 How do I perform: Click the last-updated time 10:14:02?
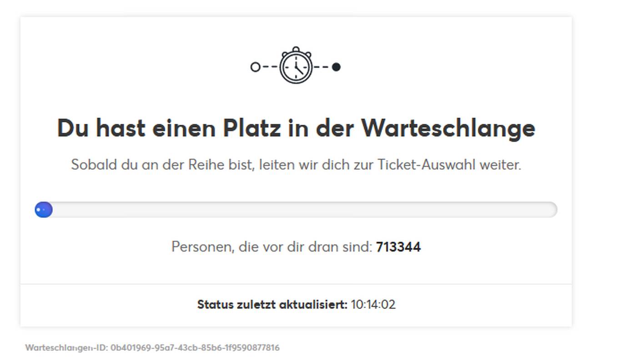point(373,304)
